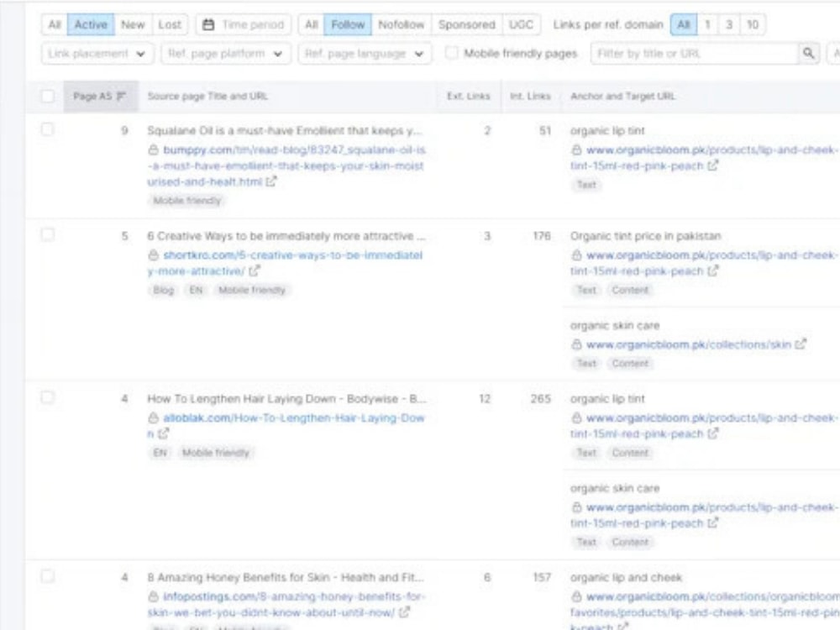Click the Blog tag under shortkro.com
Viewport: 840px width, 630px height.
164,290
